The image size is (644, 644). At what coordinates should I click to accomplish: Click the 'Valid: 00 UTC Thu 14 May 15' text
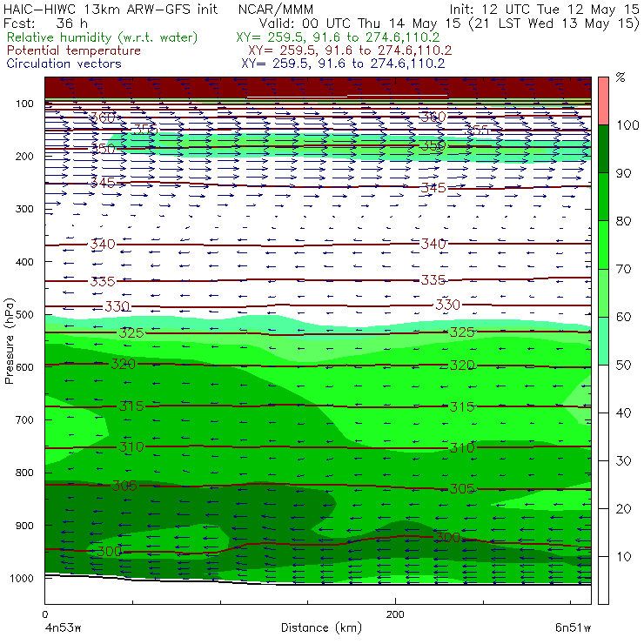click(359, 23)
